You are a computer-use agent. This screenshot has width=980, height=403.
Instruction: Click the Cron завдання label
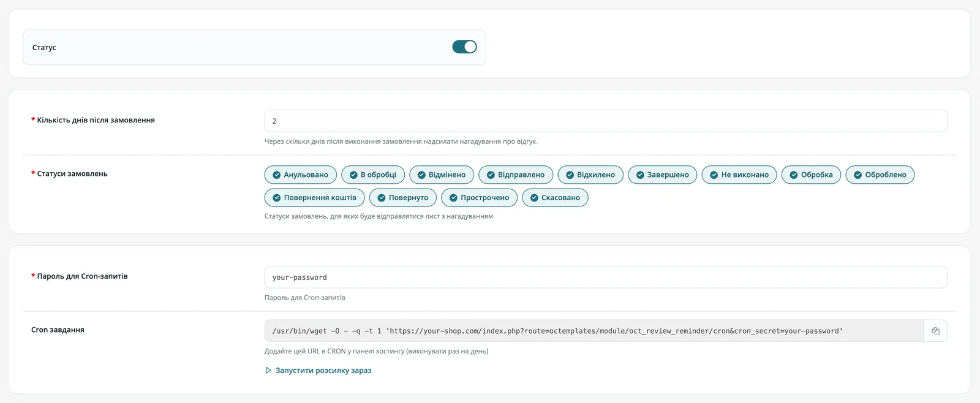click(58, 330)
